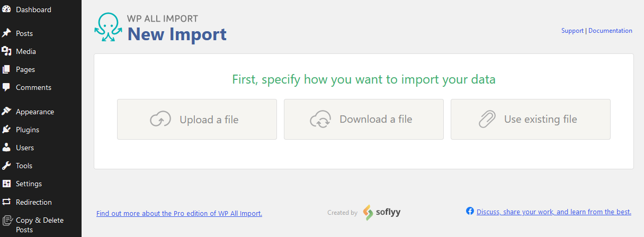Open Copy & Delete Posts menu
The height and width of the screenshot is (237, 644).
coord(41,225)
